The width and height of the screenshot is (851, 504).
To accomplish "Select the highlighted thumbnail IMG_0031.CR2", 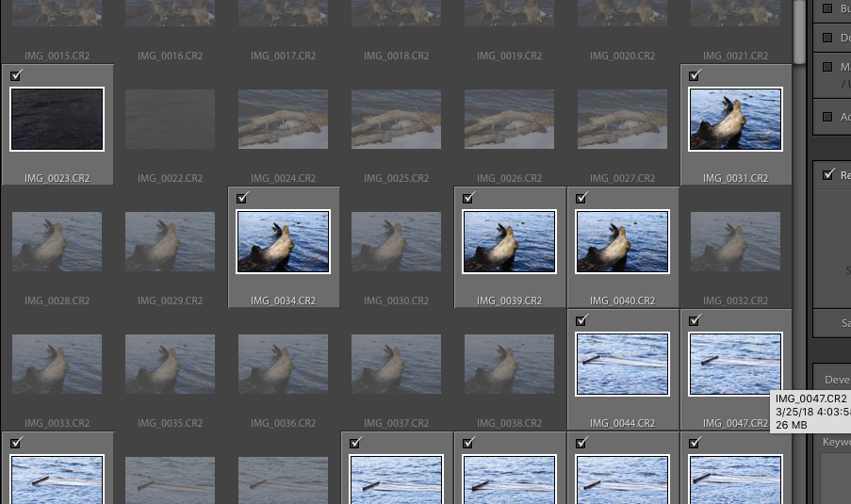I will click(x=735, y=119).
